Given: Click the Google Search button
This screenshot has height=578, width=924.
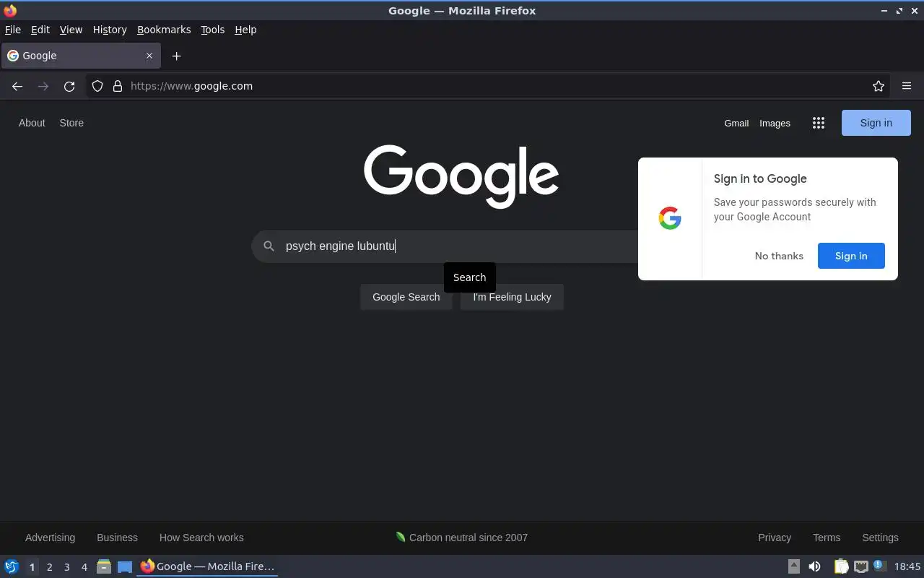Looking at the screenshot, I should (x=406, y=297).
